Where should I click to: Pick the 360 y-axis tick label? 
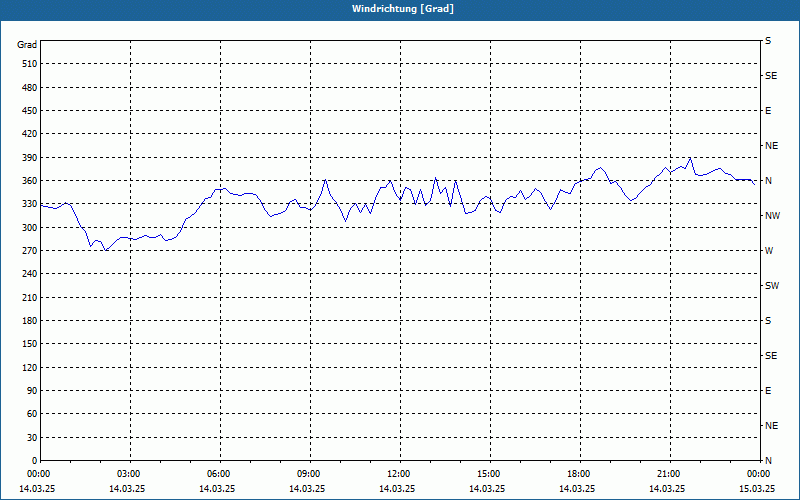(30, 181)
